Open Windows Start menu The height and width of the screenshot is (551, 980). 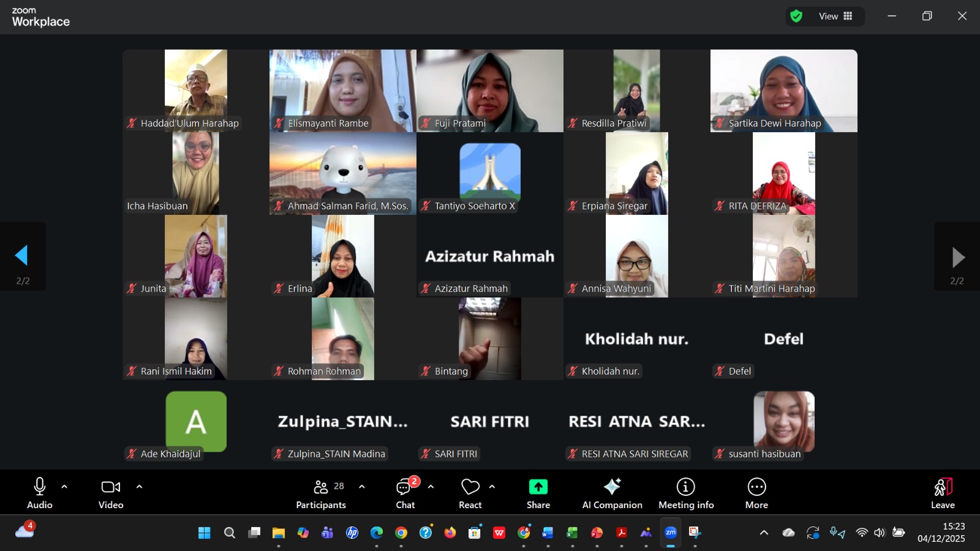tap(205, 533)
